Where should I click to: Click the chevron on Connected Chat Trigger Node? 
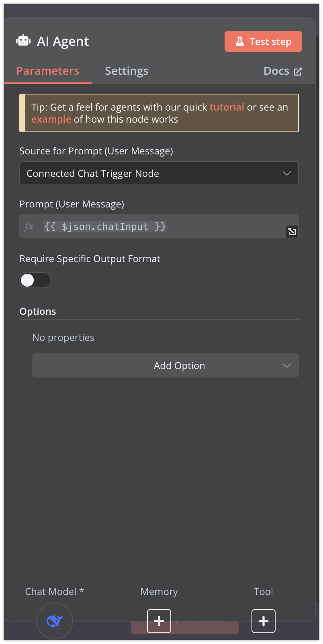pos(287,173)
